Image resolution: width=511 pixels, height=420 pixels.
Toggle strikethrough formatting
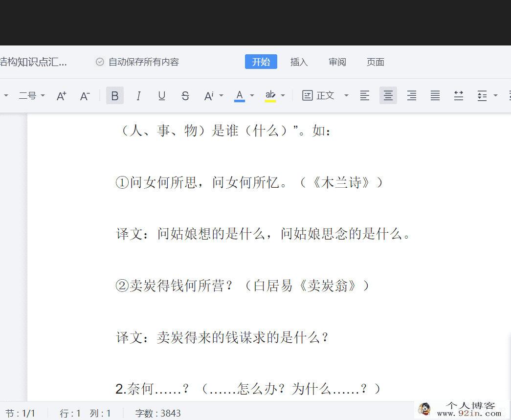tap(185, 95)
